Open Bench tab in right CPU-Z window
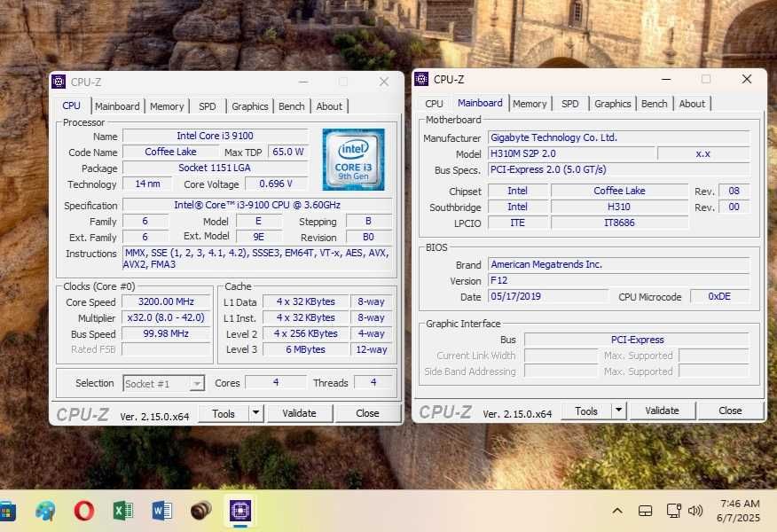Screen dimensions: 777x532 (x=654, y=104)
